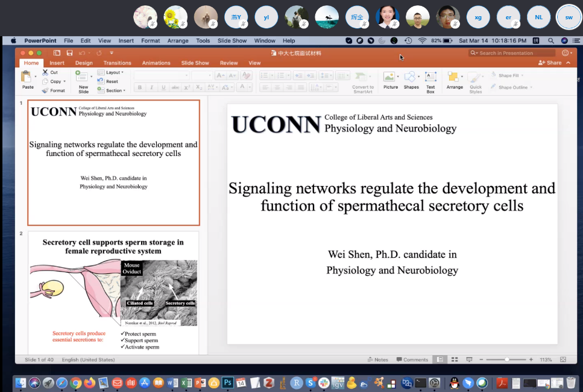Click the Convert to SmartArt icon
The image size is (583, 392).
(361, 77)
